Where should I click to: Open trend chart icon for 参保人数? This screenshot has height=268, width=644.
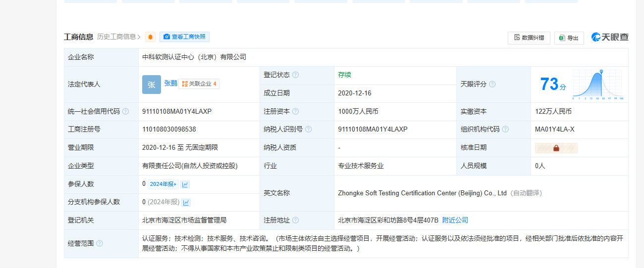[x=185, y=184]
